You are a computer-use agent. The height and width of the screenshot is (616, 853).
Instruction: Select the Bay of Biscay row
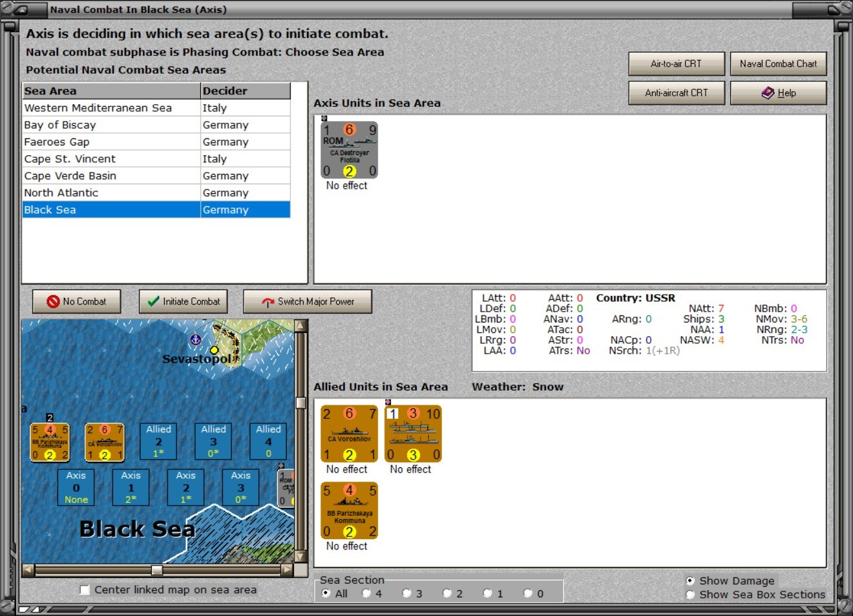[x=156, y=125]
